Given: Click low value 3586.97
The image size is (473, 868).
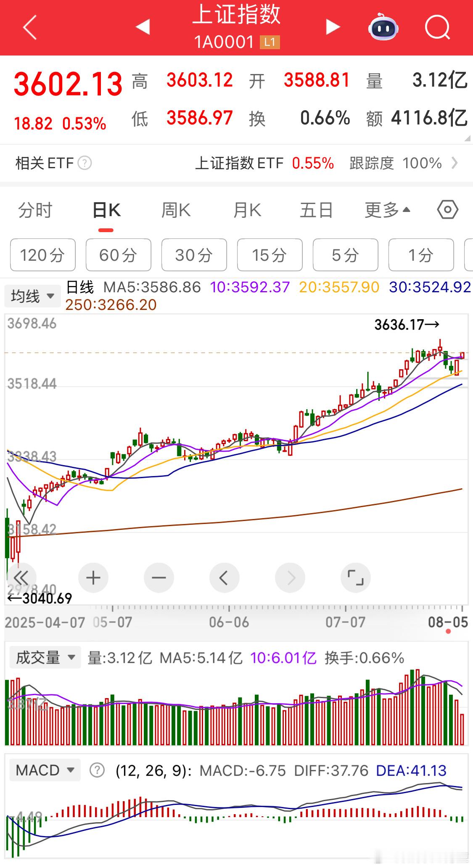Looking at the screenshot, I should (200, 118).
